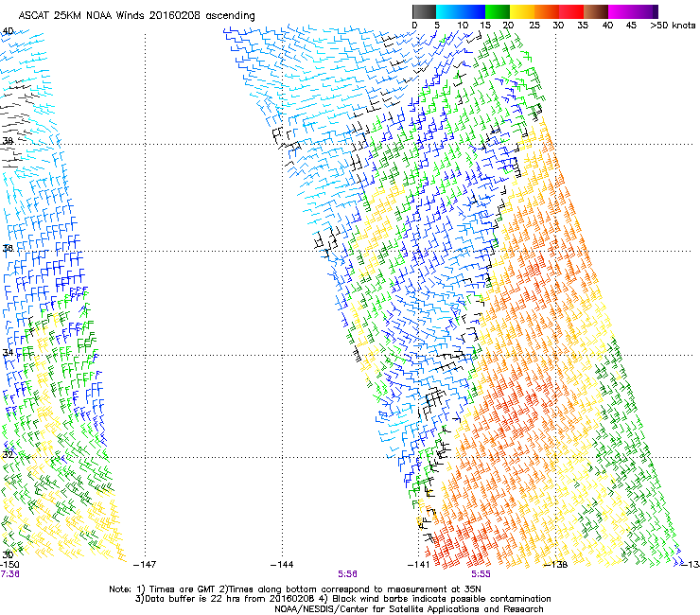Viewport: 700px width, 615px height.
Task: Click the '25' legend scale label
Action: (x=534, y=26)
